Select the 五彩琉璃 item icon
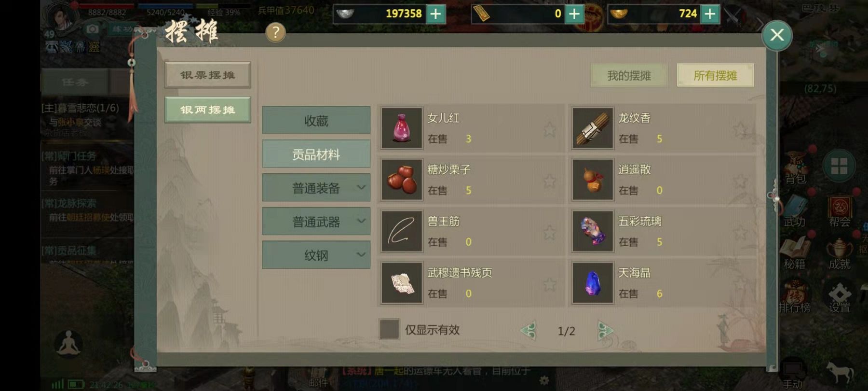 point(592,231)
